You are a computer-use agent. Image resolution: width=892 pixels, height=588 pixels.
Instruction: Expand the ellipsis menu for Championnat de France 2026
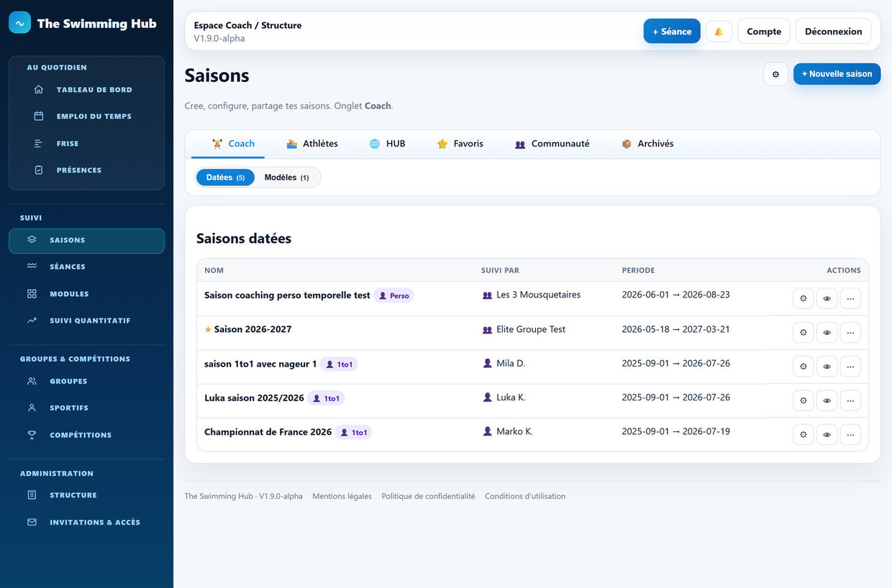tap(850, 435)
